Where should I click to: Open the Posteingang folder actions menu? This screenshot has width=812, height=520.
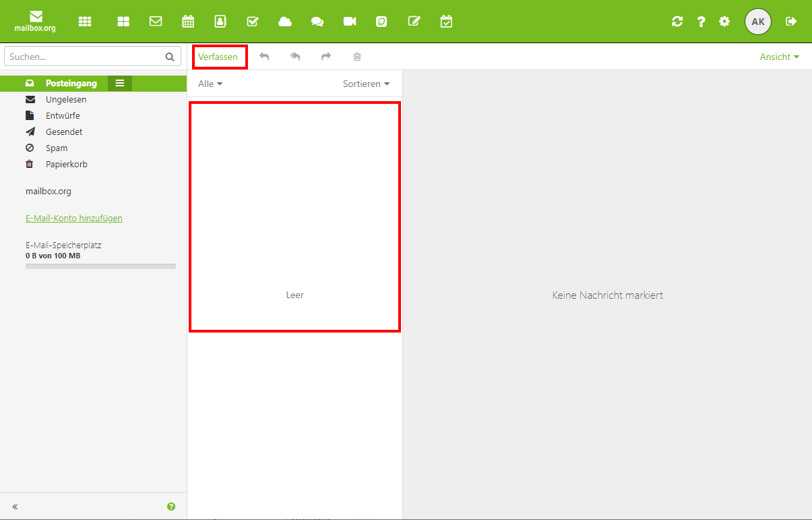tap(120, 84)
